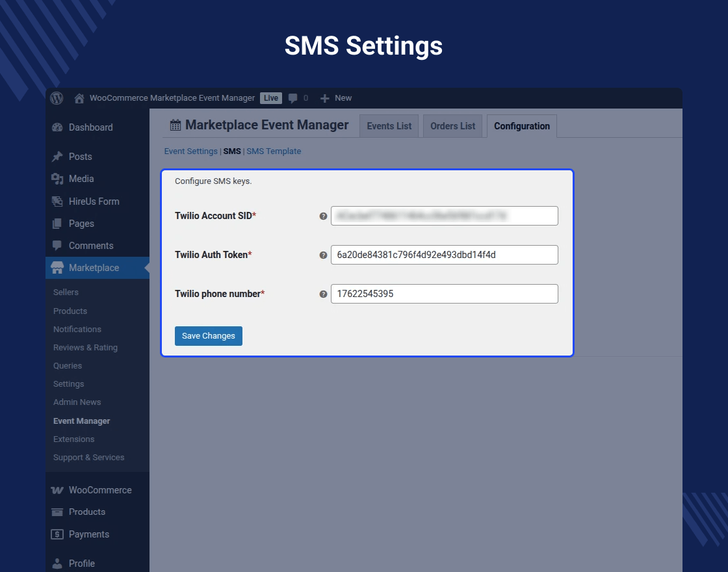Open the SMS Template settings link
Viewport: 728px width, 572px height.
274,151
